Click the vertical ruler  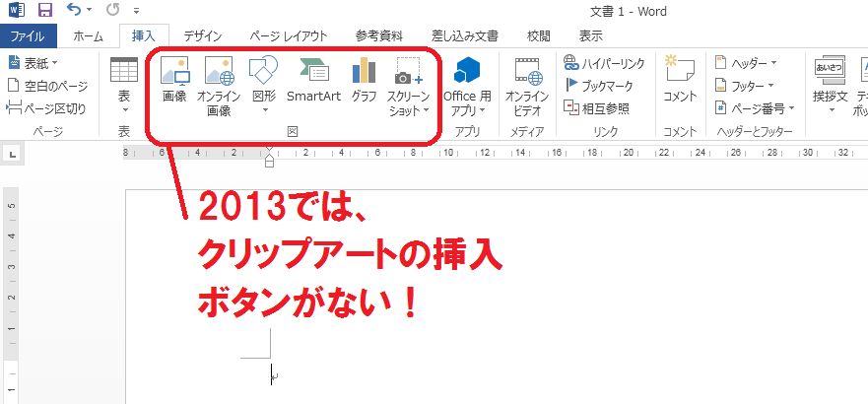click(x=12, y=296)
